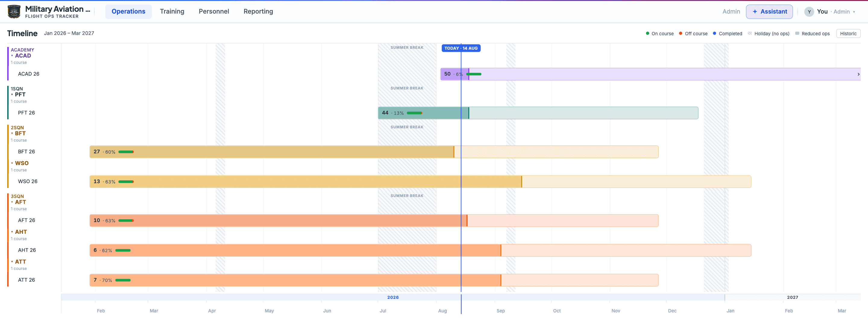Open the Reporting tab
Image resolution: width=868 pixels, height=332 pixels.
258,11
